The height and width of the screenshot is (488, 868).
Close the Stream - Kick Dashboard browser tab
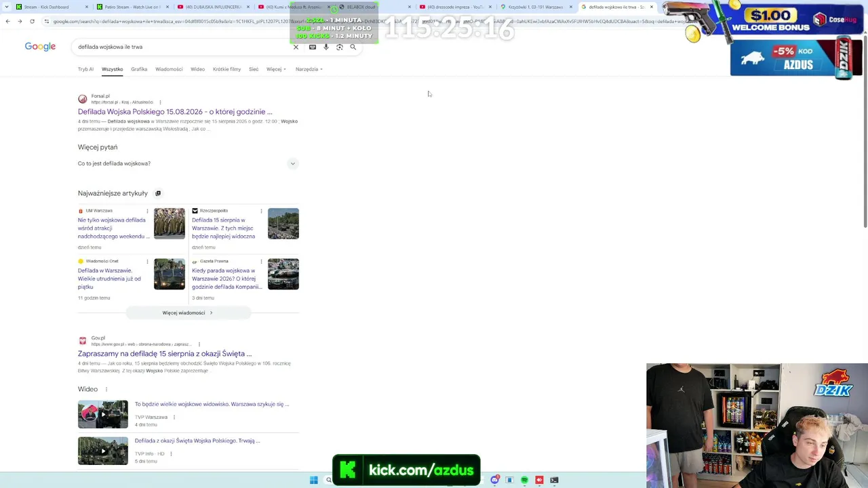[87, 7]
